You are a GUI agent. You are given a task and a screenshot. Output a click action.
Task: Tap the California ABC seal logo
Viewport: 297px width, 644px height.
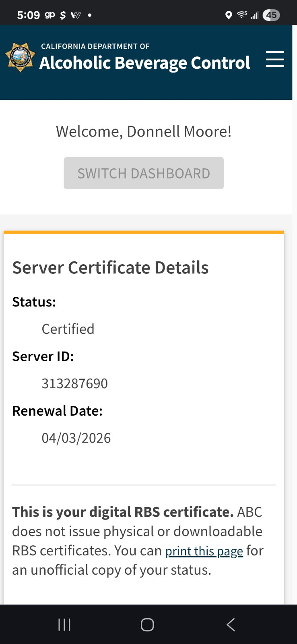pos(20,58)
